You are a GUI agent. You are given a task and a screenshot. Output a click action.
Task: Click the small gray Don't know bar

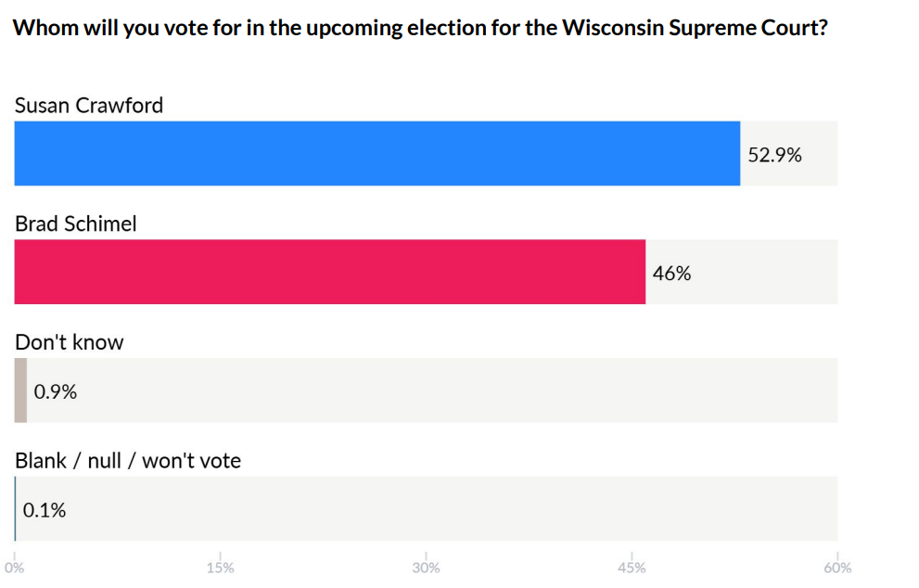(20, 390)
